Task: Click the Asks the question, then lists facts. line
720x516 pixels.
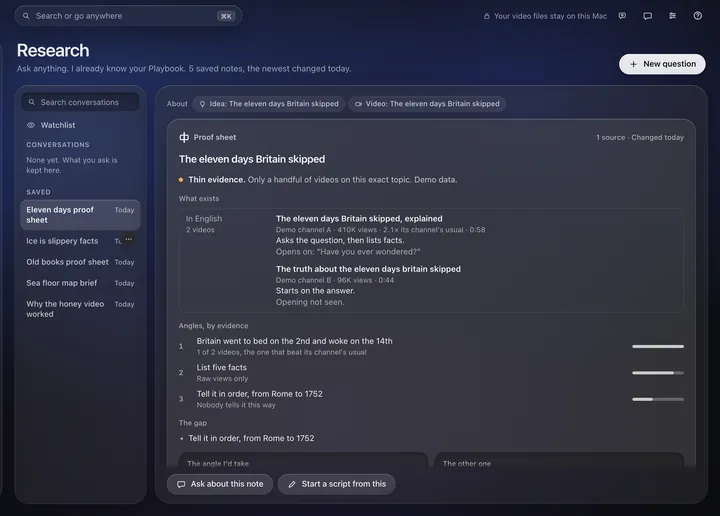Action: coord(340,241)
